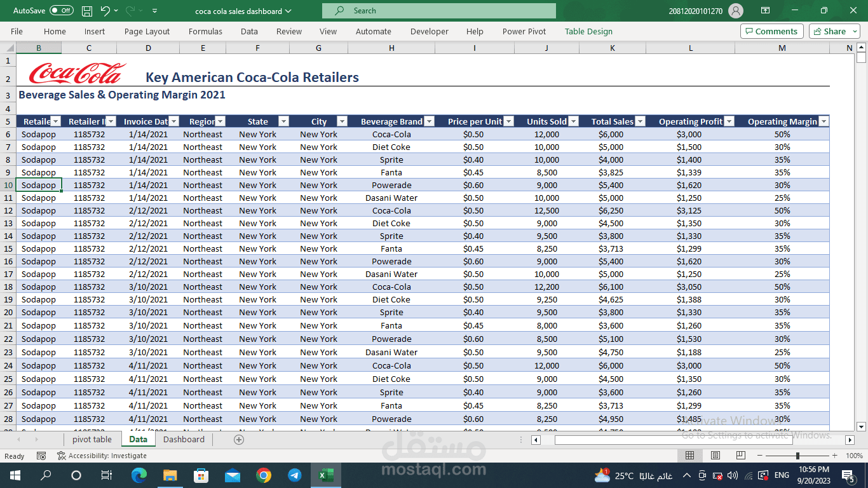The width and height of the screenshot is (868, 488).
Task: Switch to Normal view icon
Action: click(689, 456)
